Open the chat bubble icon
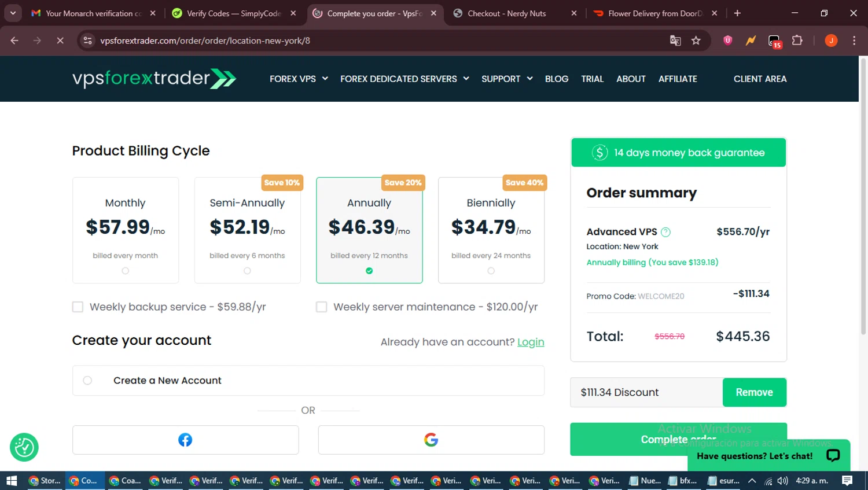Screen dimensions: 868x490 833,455
